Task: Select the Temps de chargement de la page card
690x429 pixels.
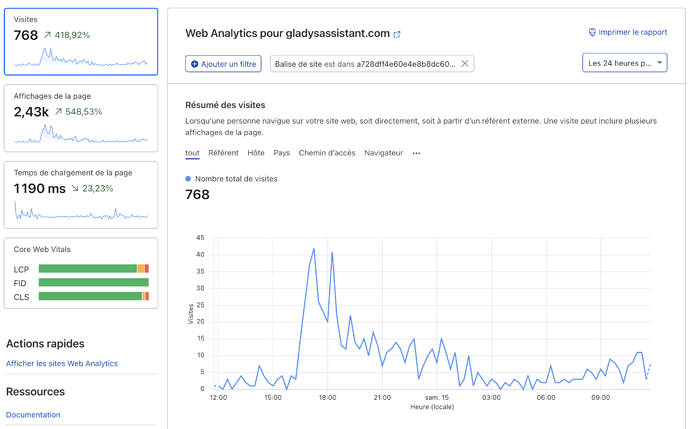Action: click(x=81, y=195)
